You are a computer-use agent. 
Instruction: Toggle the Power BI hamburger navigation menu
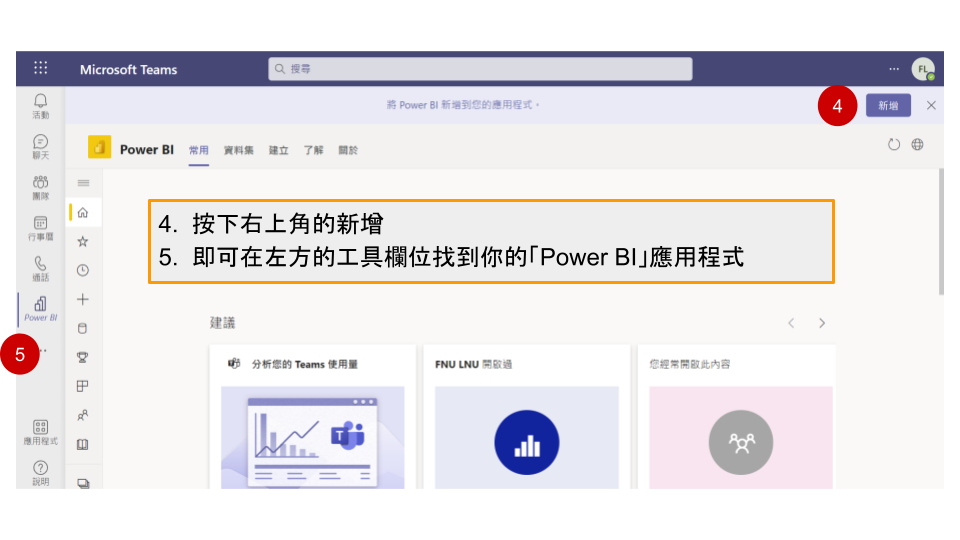[83, 183]
